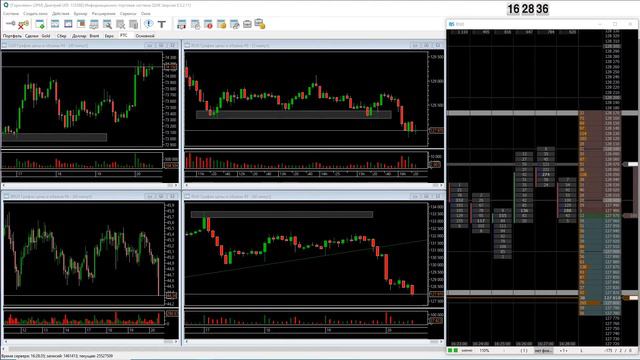Viewport: 640px width, 360px height.
Task: Open the Система menu
Action: tap(11, 13)
